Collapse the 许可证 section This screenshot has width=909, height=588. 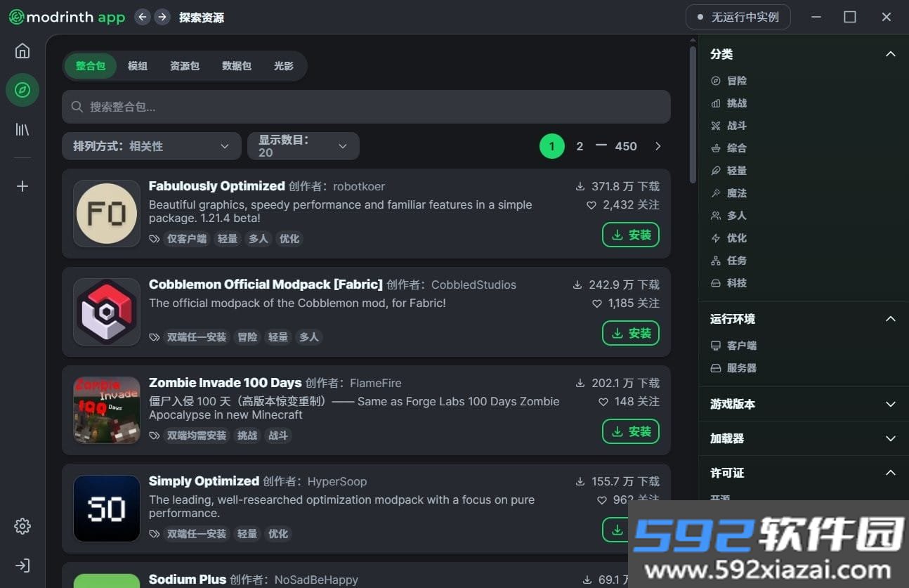click(891, 473)
